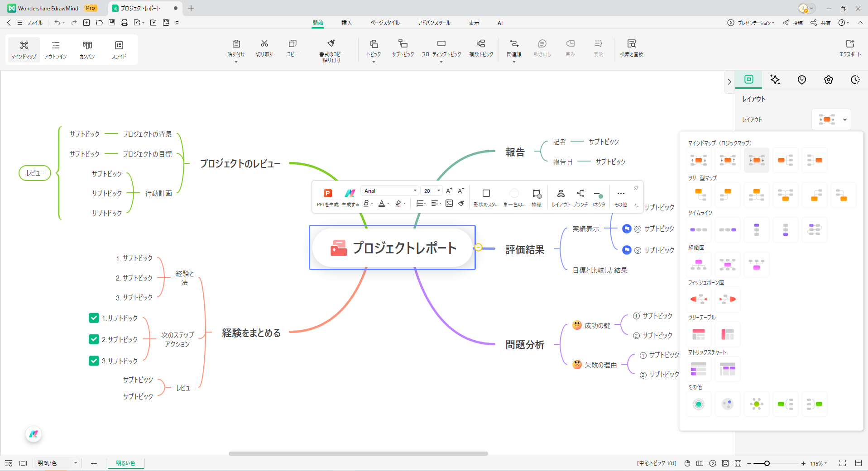Insert a floating topic (フローティングトピック)
Viewport: 868px width, 471px height.
click(441, 44)
